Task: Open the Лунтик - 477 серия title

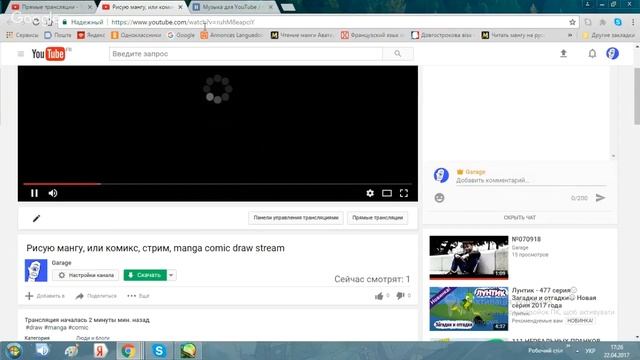Action: coord(554,298)
